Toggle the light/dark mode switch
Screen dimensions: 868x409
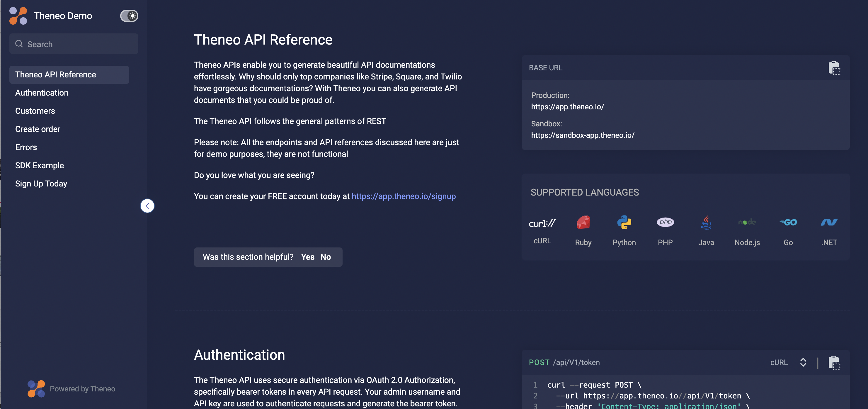coord(129,16)
